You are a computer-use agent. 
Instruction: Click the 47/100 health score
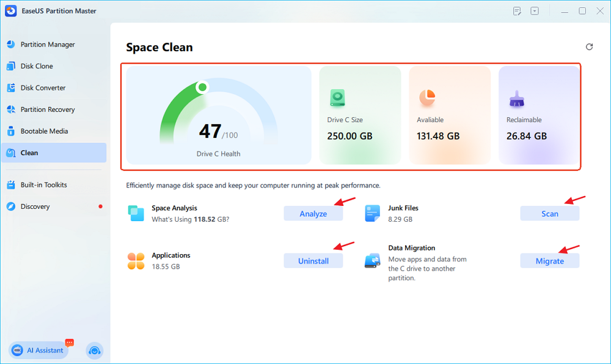[218, 131]
